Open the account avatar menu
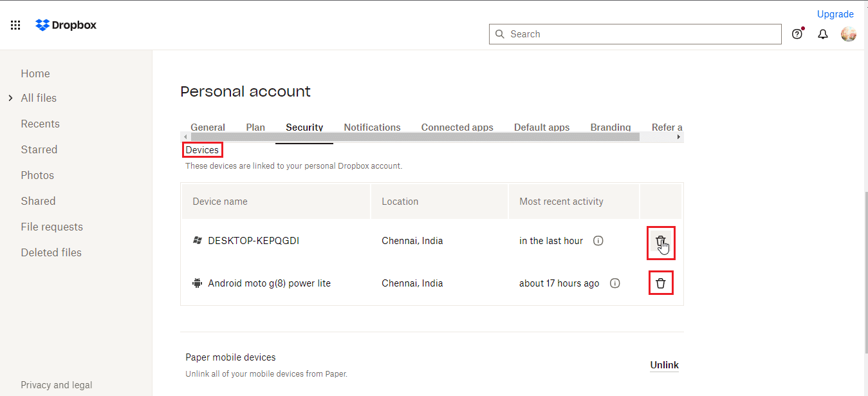 pyautogui.click(x=848, y=34)
